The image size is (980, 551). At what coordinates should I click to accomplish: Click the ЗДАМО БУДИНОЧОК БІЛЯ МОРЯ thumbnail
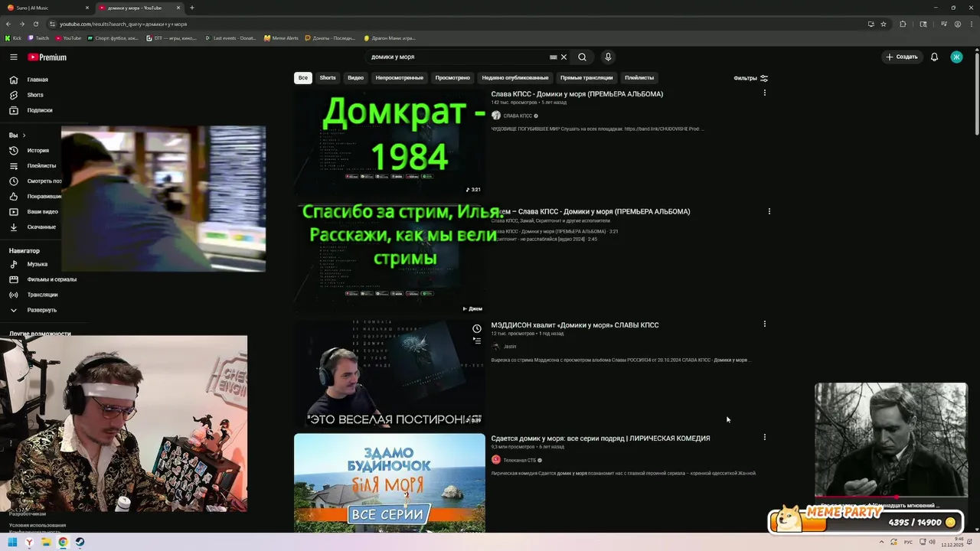pos(390,483)
